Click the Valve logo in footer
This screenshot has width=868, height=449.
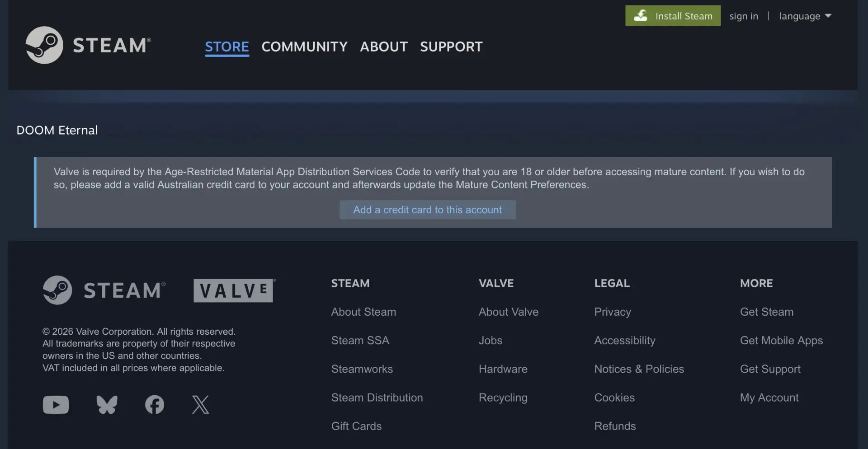[234, 290]
